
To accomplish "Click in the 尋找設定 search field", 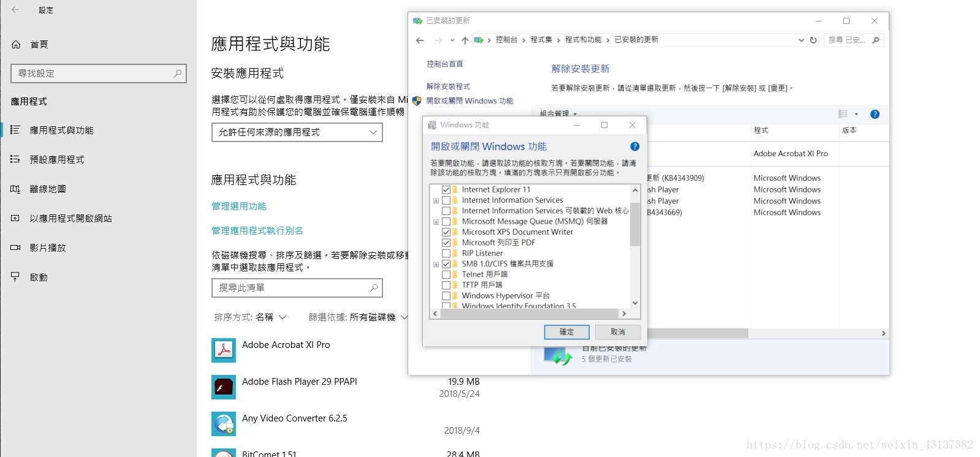I will click(99, 73).
